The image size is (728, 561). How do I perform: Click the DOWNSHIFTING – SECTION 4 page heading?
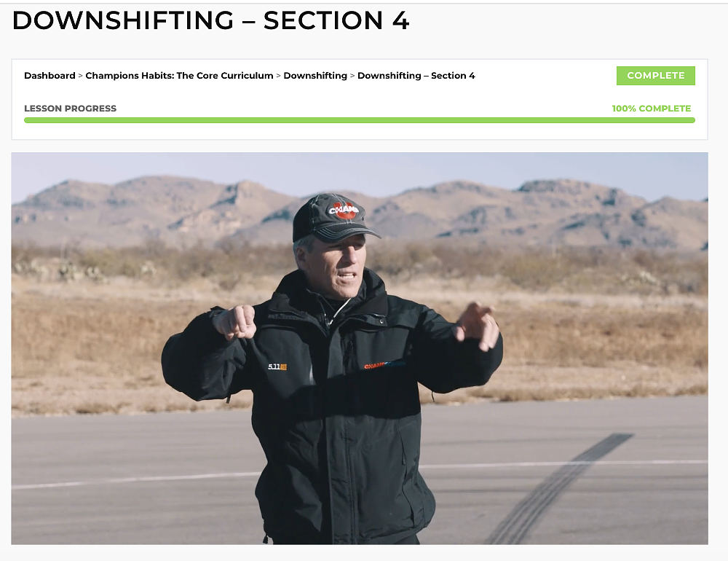(211, 20)
